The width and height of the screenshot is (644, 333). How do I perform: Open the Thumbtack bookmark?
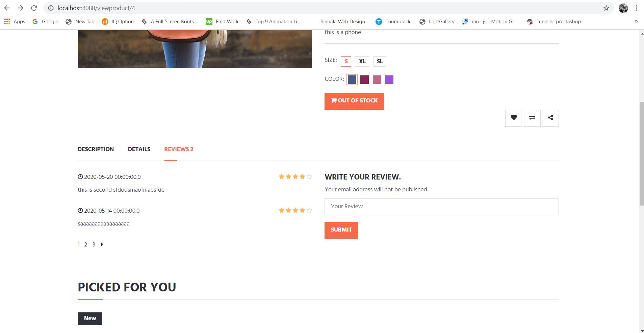tap(393, 22)
